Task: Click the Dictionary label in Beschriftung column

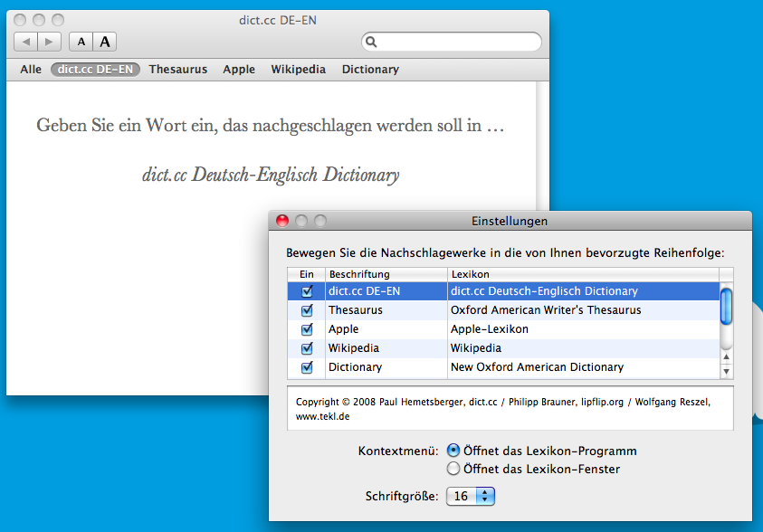Action: click(x=355, y=367)
